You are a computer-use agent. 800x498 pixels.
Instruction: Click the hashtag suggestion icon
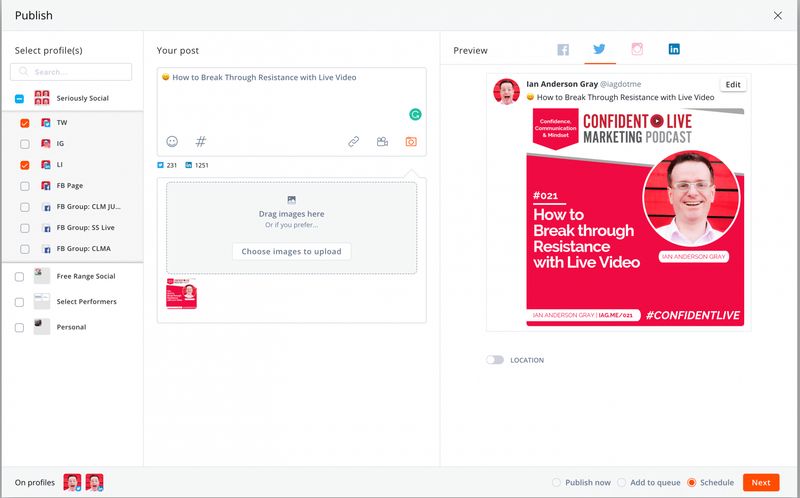(x=201, y=141)
